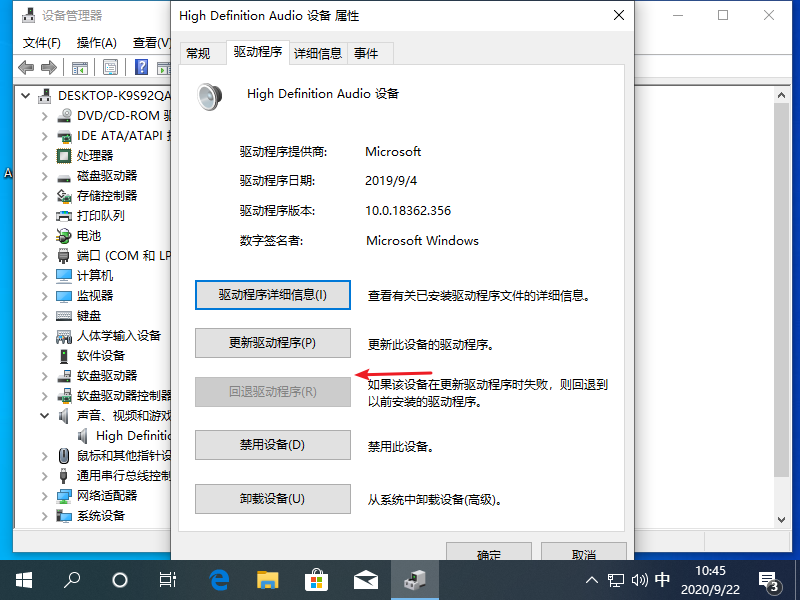
Task: Click 禁用设备(D) button
Action: [273, 445]
